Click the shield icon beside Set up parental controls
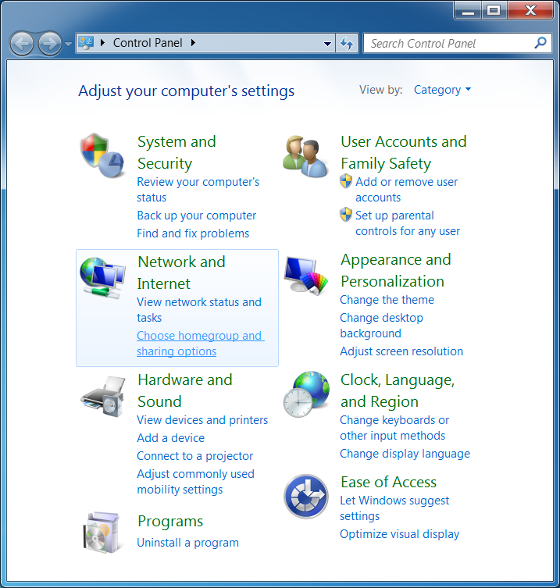560x588 pixels. pyautogui.click(x=346, y=215)
